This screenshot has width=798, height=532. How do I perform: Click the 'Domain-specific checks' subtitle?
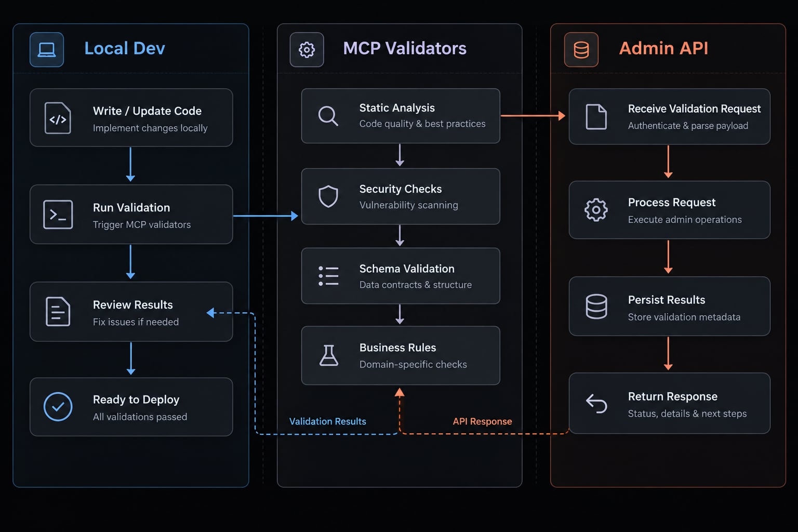coord(413,364)
